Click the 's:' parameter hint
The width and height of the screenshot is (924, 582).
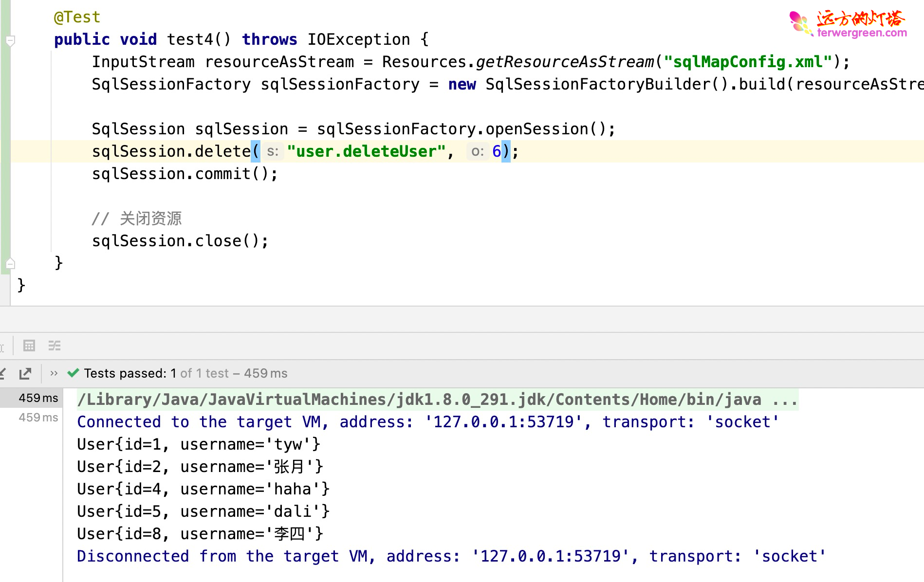pyautogui.click(x=273, y=151)
